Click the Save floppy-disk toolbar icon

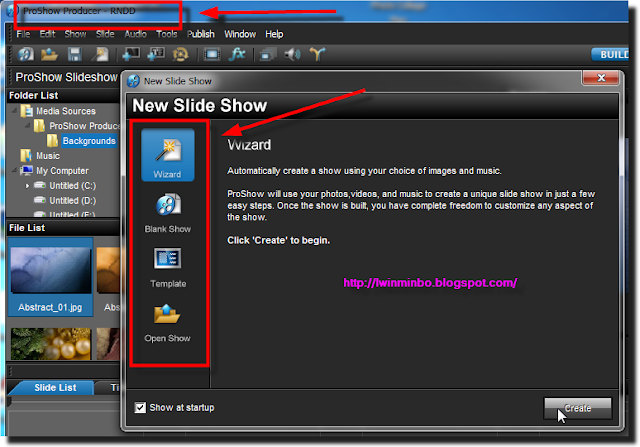(75, 54)
